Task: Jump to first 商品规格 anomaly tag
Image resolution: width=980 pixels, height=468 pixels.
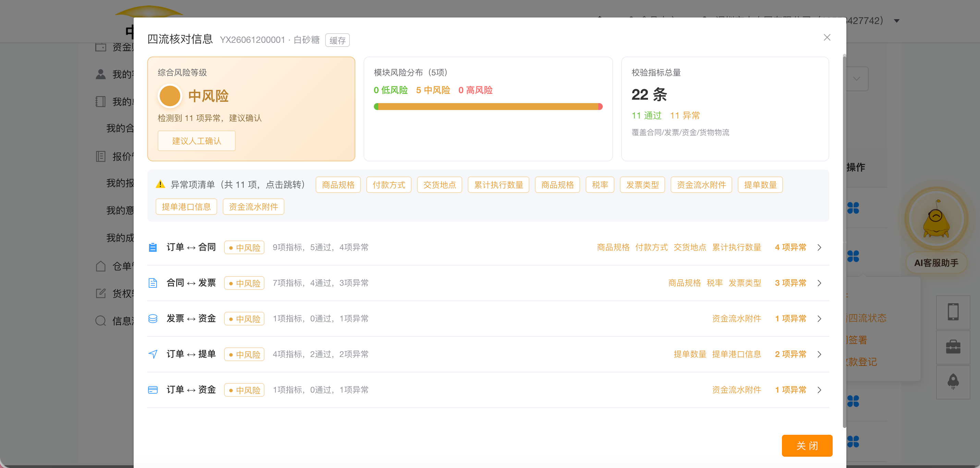Action: click(338, 185)
